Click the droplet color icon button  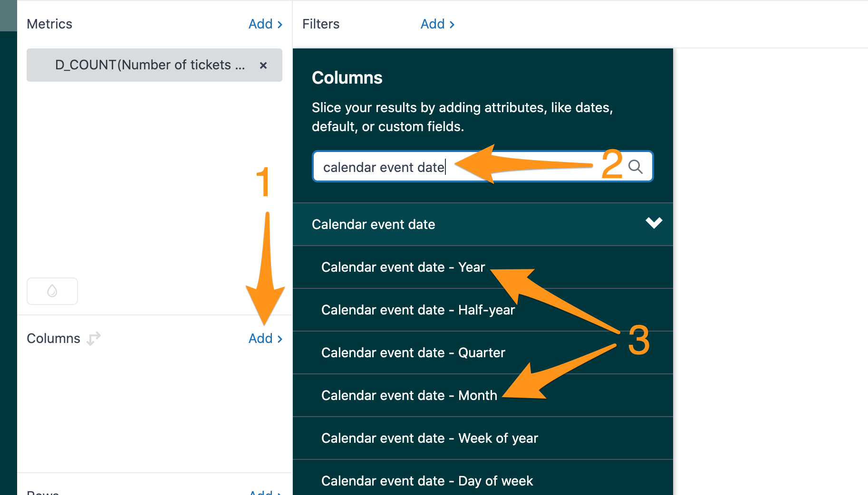pyautogui.click(x=52, y=291)
